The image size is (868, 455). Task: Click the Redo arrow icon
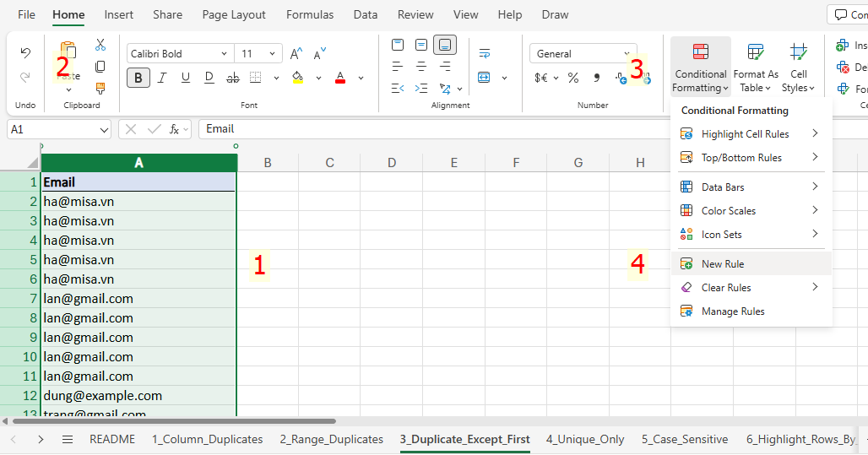pyautogui.click(x=25, y=77)
